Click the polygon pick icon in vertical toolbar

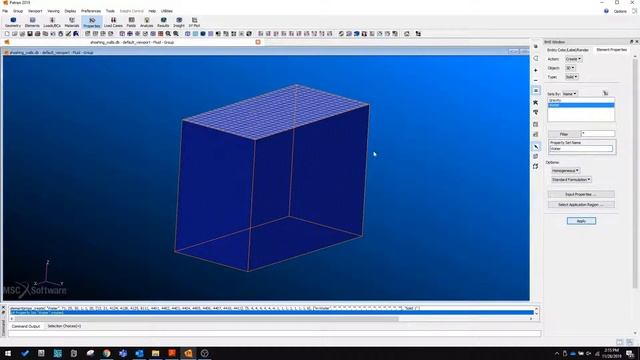(536, 58)
